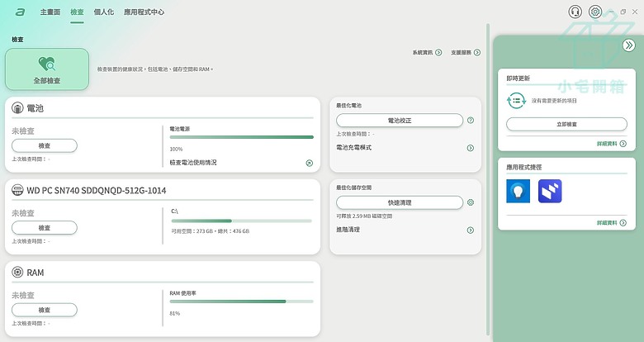The width and height of the screenshot is (644, 342).
Task: Open 檢查電池使用情況 external link icon
Action: 310,164
